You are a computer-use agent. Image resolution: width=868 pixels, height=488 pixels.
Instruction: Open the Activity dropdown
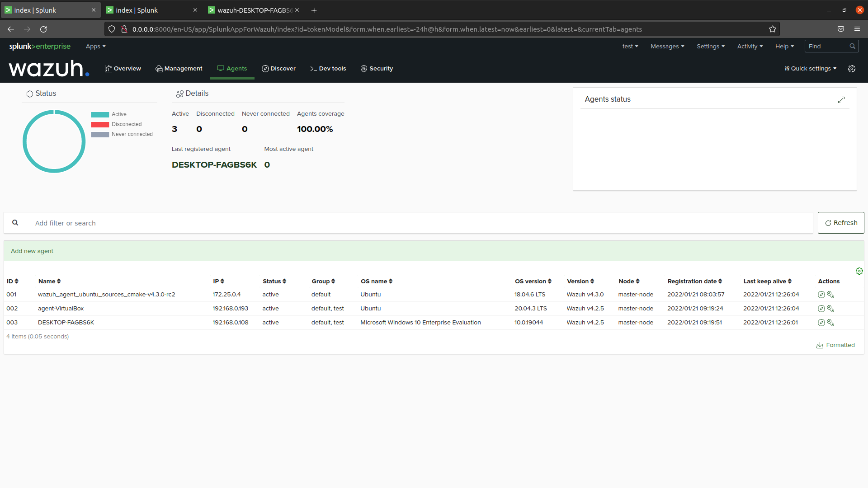[x=750, y=47]
